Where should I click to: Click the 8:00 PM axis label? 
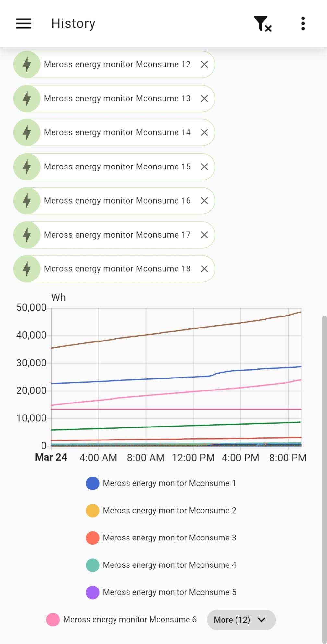click(288, 458)
